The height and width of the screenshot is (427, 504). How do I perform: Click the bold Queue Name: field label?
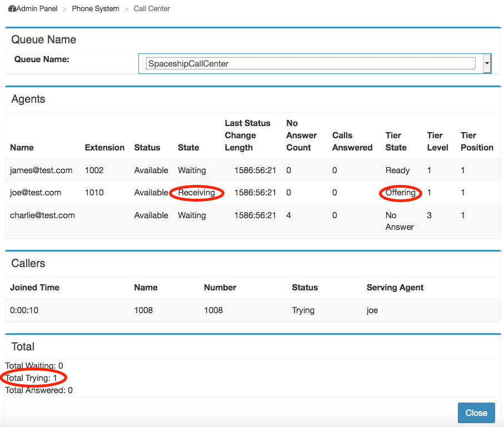(42, 59)
